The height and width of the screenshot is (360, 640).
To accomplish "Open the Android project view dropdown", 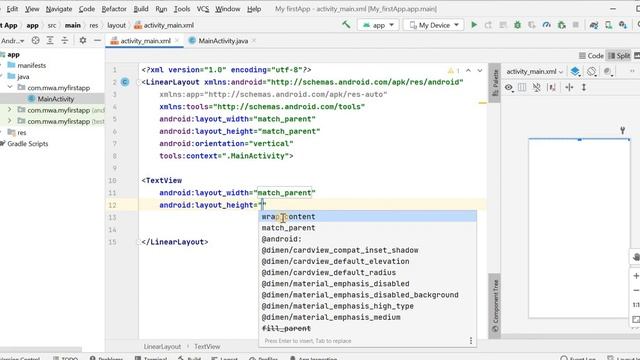I will (x=12, y=40).
